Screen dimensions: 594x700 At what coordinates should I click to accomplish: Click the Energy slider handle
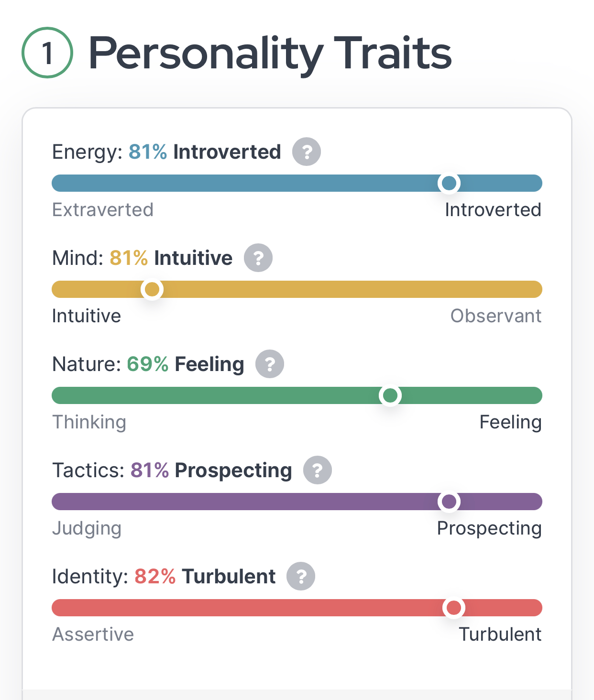point(449,183)
